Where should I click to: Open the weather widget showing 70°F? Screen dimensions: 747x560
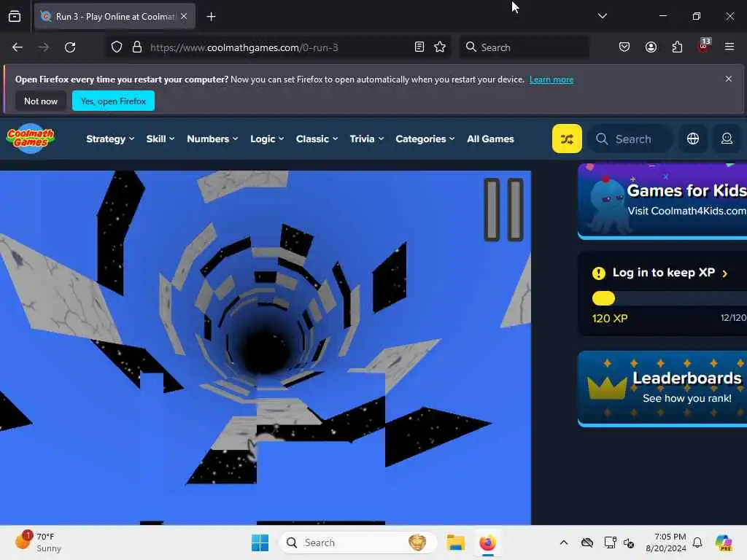tap(38, 542)
